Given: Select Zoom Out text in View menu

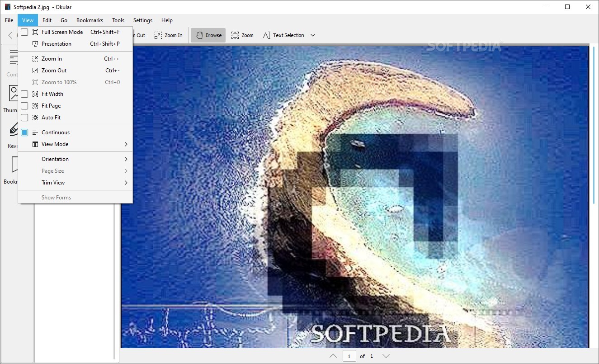Looking at the screenshot, I should (54, 71).
